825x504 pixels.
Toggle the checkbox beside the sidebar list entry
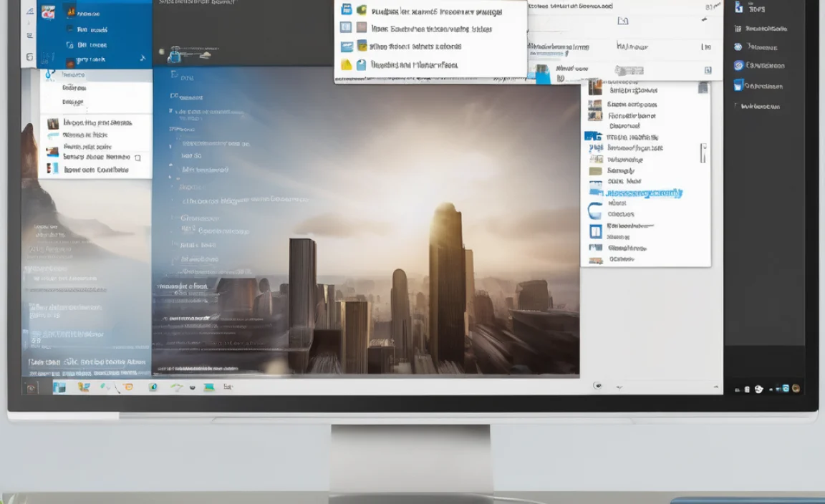[736, 105]
